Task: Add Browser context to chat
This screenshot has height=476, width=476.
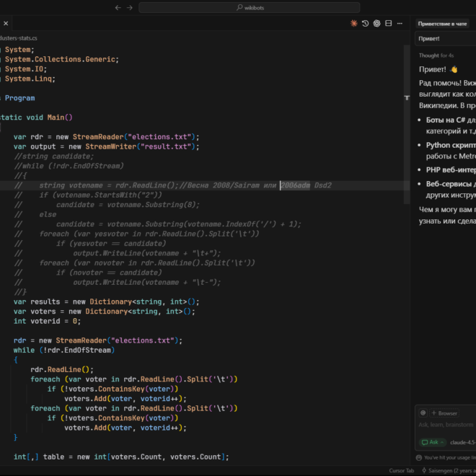Action: [444, 413]
